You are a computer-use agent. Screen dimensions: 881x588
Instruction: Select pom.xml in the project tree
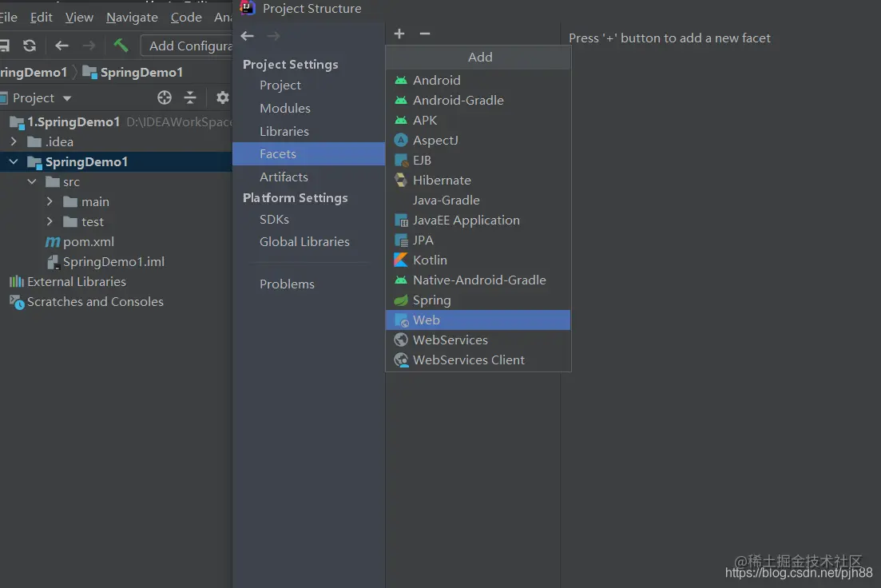pos(80,242)
